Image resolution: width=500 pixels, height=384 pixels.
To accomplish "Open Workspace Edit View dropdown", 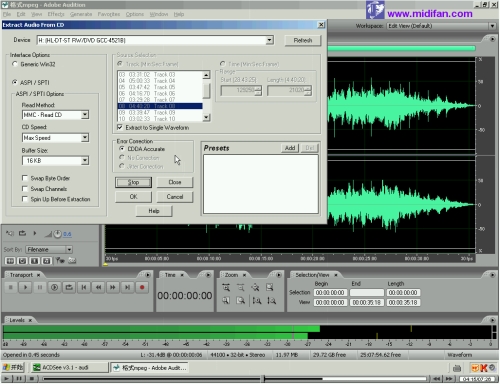I will coord(492,26).
